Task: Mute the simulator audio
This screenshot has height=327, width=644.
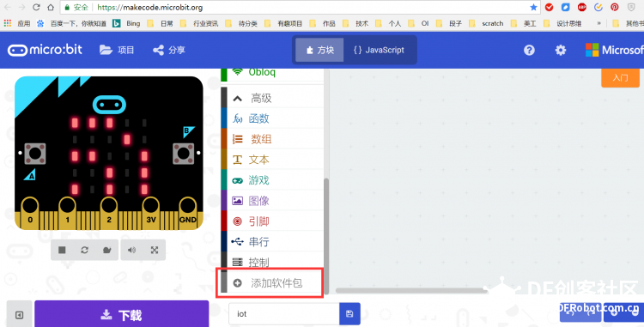Action: (132, 250)
